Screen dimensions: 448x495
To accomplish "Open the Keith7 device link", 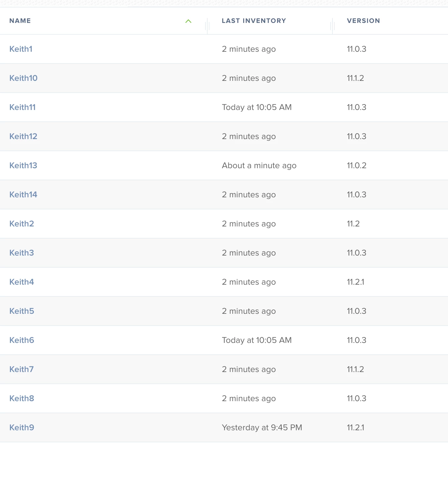I will point(21,369).
